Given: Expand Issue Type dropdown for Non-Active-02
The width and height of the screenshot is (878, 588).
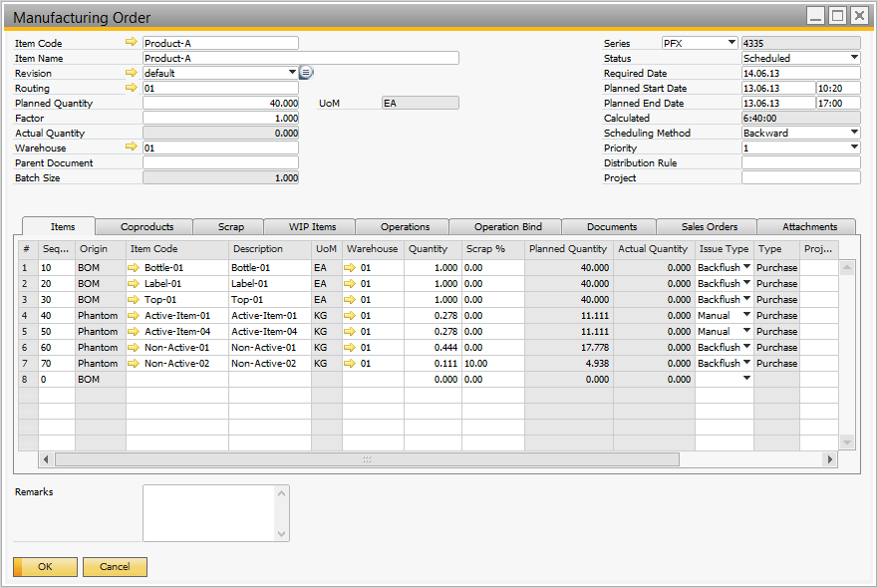Looking at the screenshot, I should [746, 363].
